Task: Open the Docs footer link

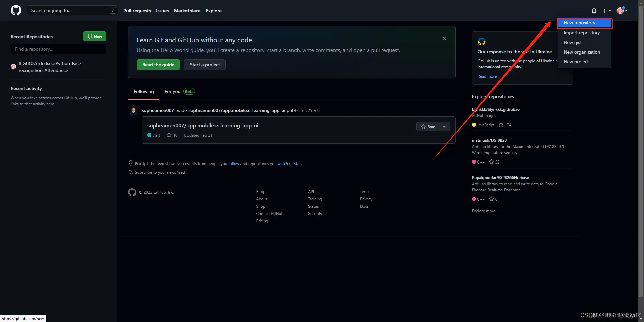Action: tap(364, 206)
